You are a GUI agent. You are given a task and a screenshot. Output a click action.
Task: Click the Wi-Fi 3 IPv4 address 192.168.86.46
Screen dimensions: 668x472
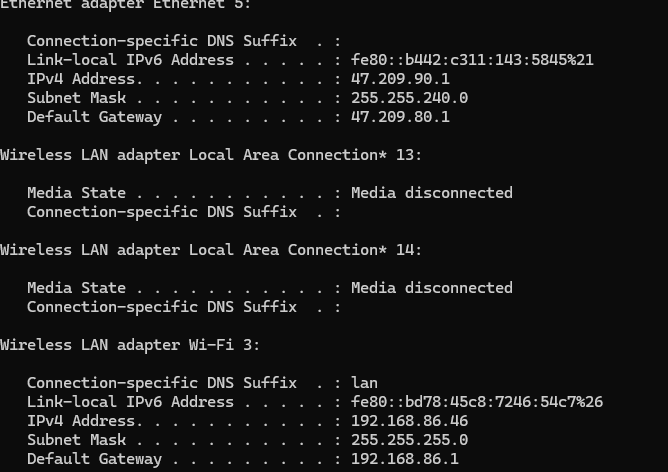[409, 421]
